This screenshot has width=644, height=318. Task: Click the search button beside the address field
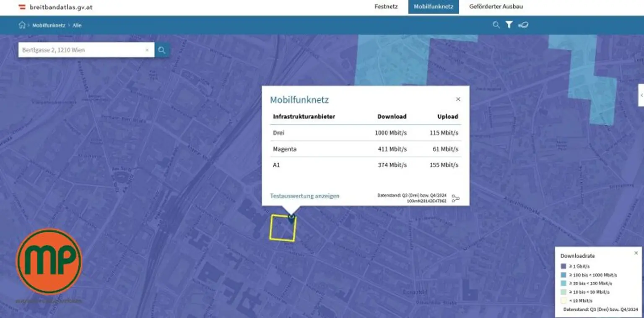click(x=162, y=50)
